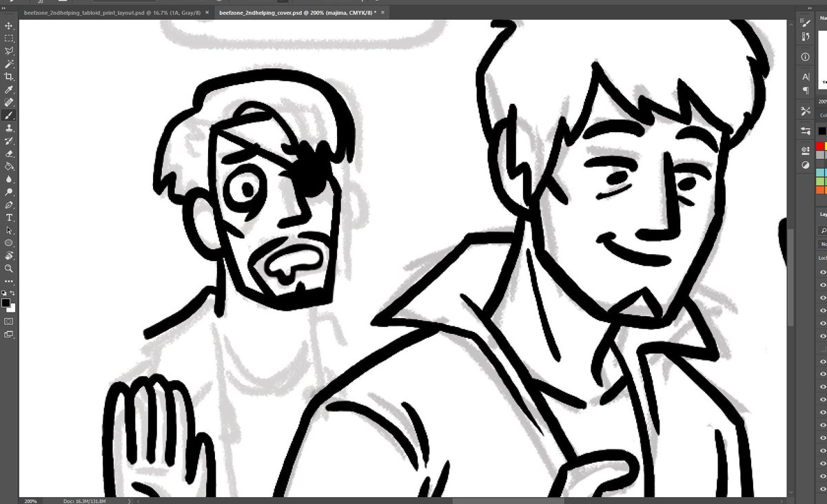
Task: Hide the third layer's eye icon
Action: click(x=823, y=299)
